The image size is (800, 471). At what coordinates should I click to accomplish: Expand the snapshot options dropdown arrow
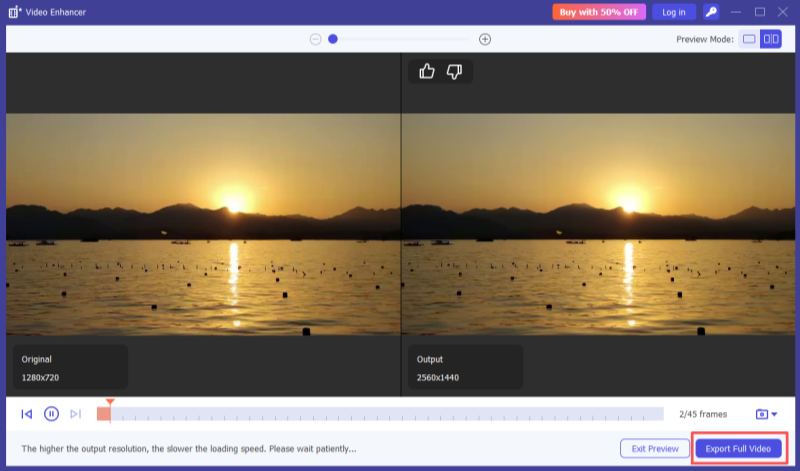pos(774,414)
